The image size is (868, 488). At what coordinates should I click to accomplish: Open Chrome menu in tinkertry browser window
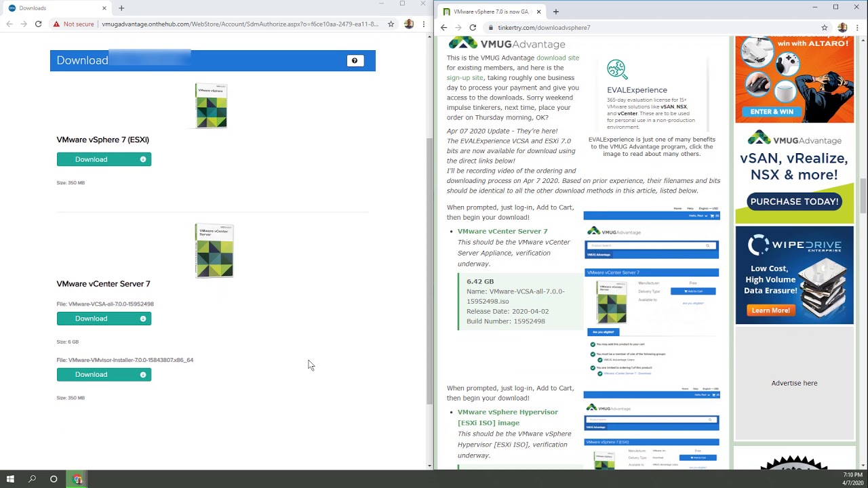tap(858, 28)
